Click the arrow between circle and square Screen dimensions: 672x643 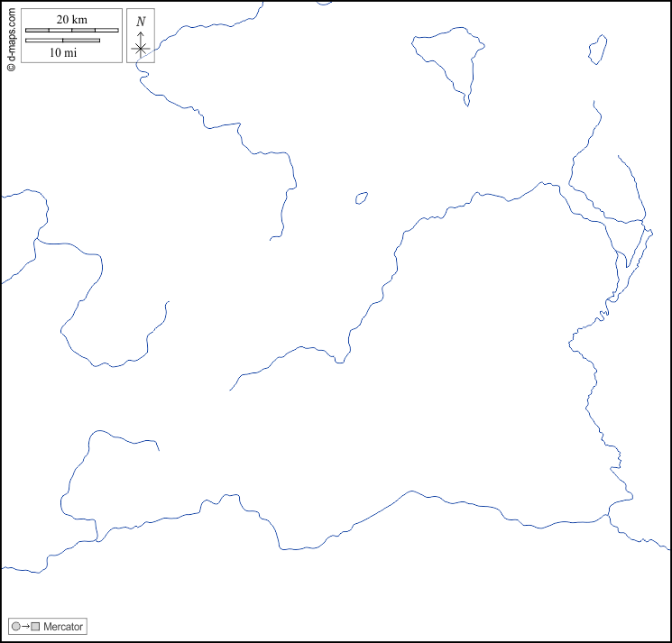tap(25, 626)
